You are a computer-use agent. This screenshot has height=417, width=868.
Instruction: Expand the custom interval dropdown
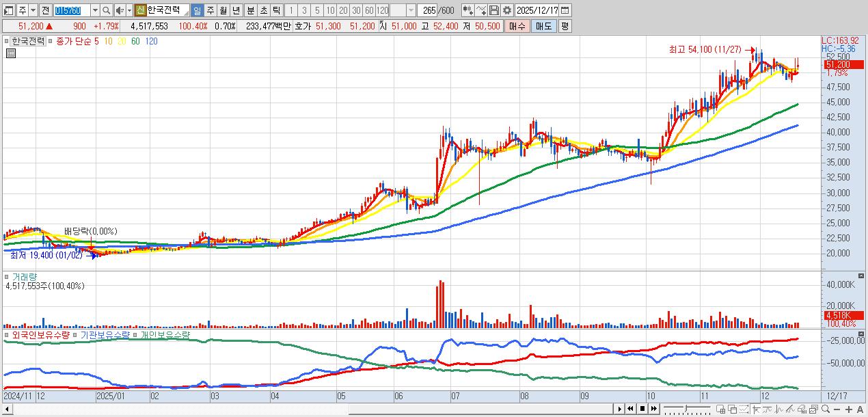(x=411, y=10)
